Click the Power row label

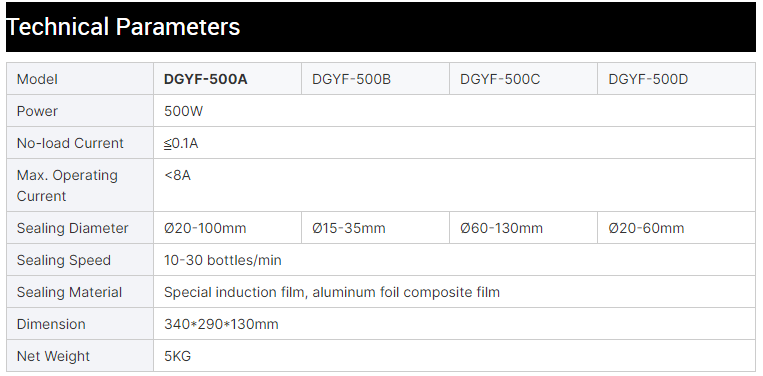pyautogui.click(x=37, y=111)
